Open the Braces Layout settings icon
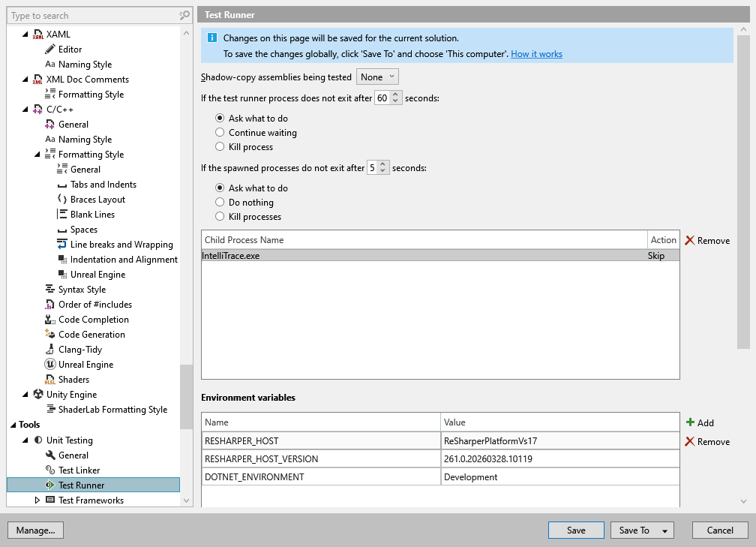756x547 pixels. click(64, 199)
